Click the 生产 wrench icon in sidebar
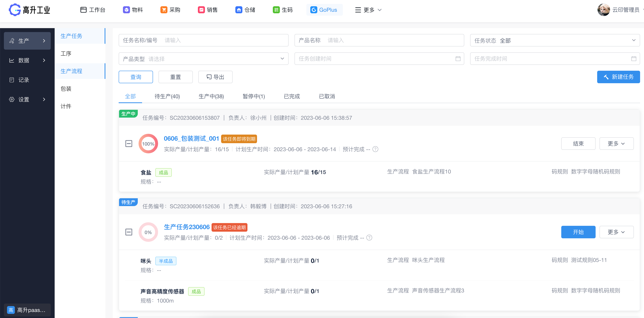644x318 pixels. pos(12,41)
